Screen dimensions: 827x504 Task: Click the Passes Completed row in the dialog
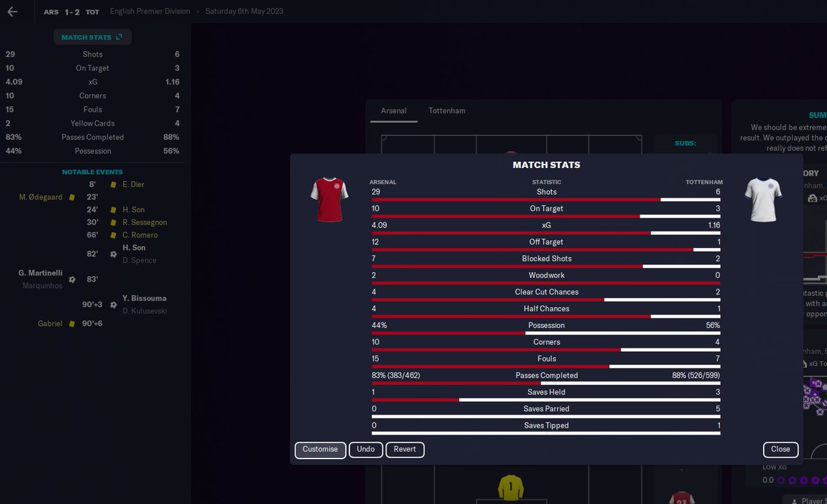click(x=546, y=377)
